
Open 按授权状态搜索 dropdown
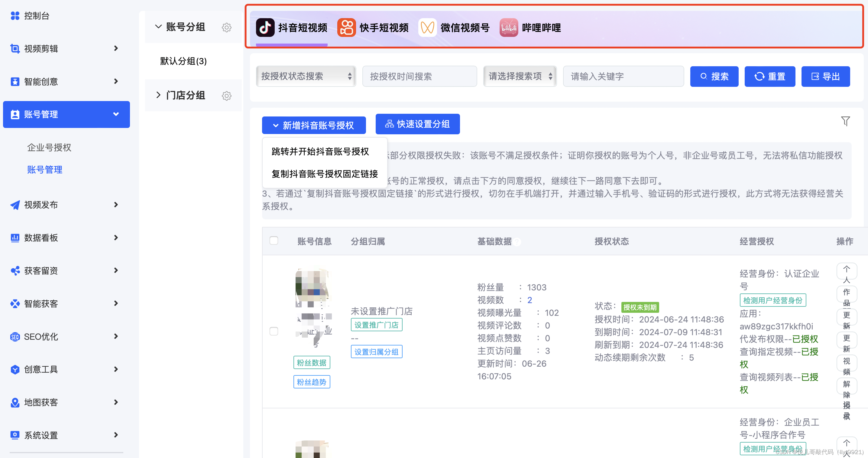tap(306, 76)
